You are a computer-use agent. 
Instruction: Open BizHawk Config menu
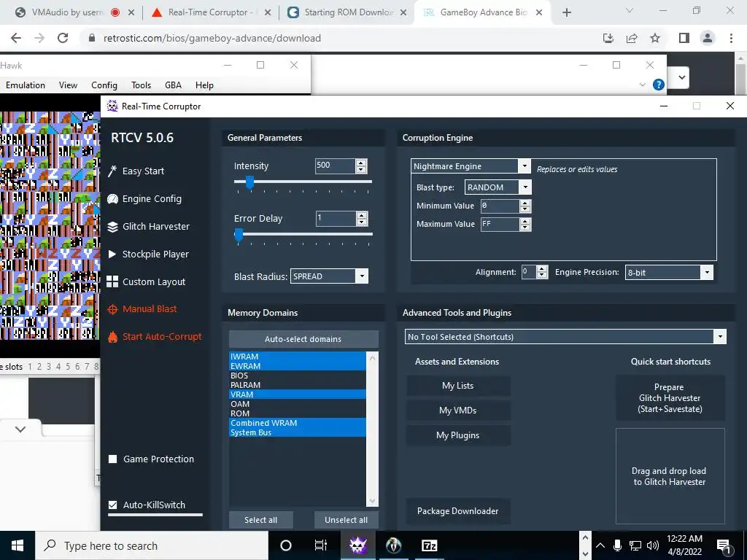(x=104, y=85)
